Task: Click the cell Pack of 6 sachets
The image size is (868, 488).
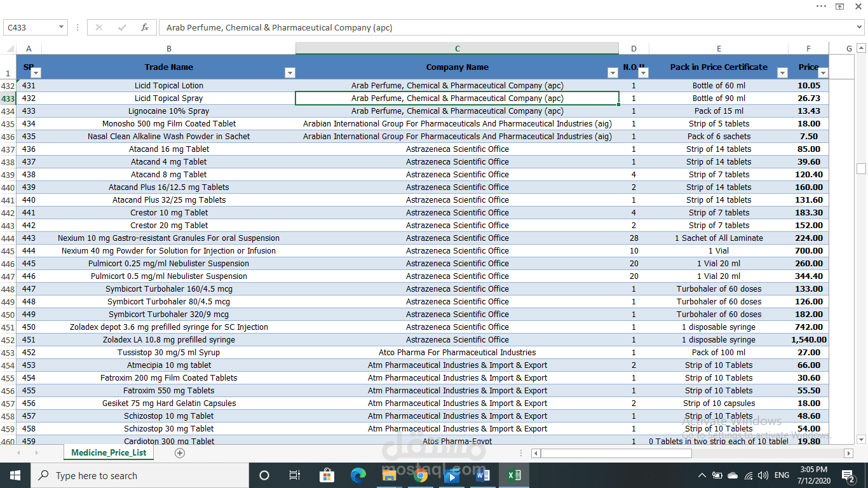Action: [719, 137]
